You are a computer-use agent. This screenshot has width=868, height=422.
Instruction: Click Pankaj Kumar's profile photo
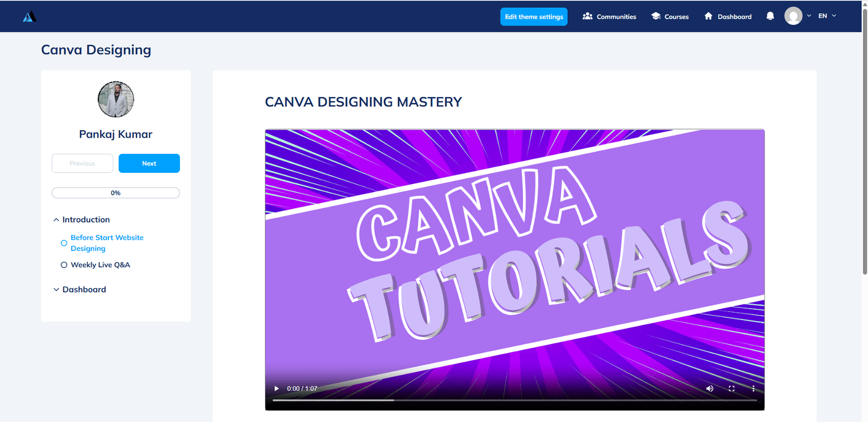coord(116,99)
